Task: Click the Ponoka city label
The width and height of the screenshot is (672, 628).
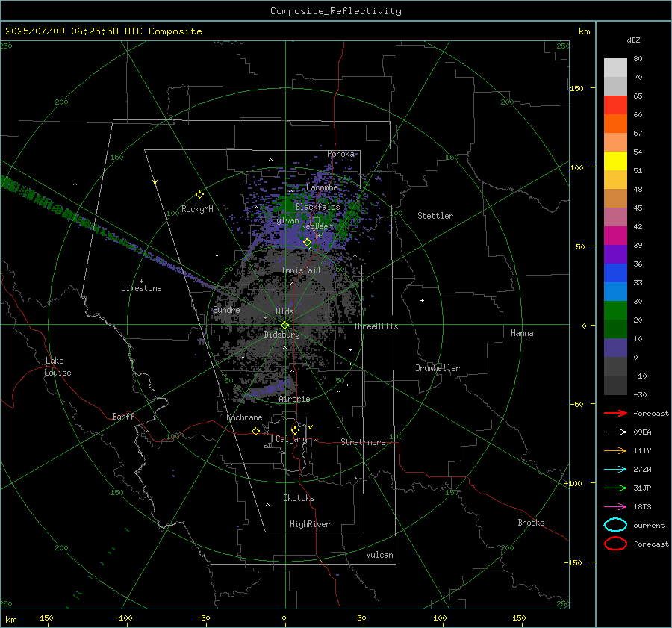Action: point(340,154)
